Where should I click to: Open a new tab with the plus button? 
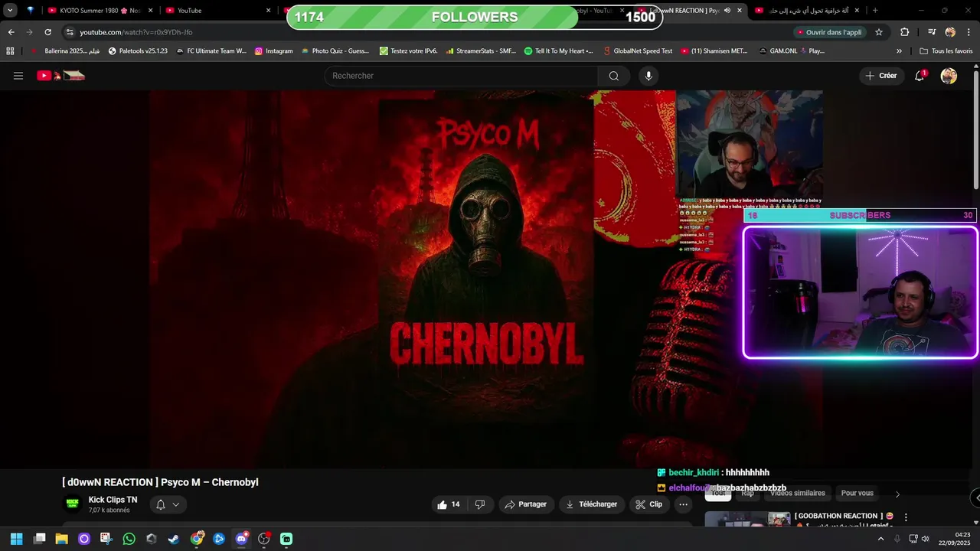875,11
